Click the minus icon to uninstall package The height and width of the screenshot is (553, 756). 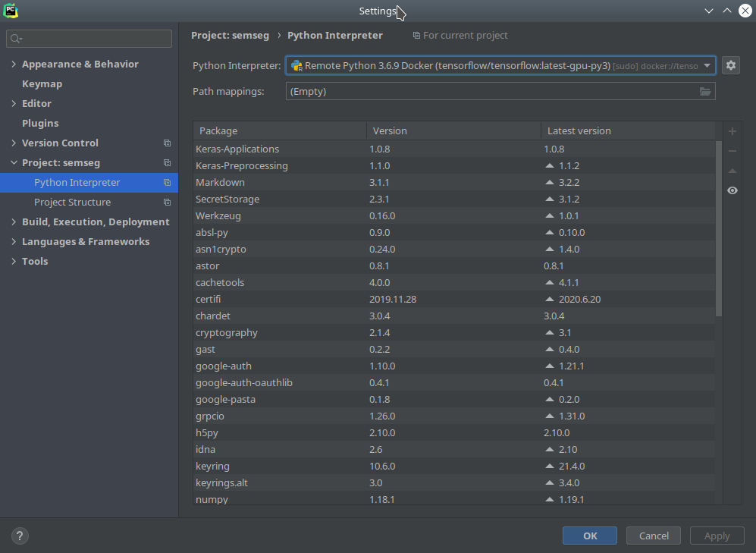[x=732, y=151]
